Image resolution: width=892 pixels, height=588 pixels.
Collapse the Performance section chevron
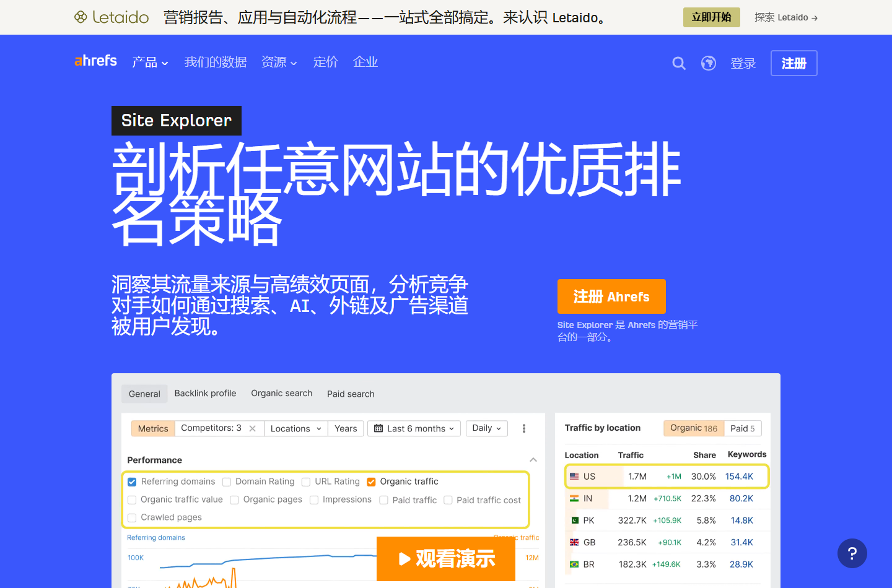click(533, 460)
